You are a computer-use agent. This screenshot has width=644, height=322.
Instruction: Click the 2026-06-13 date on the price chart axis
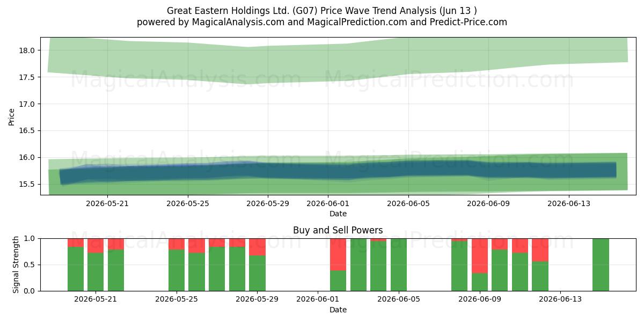click(x=569, y=203)
